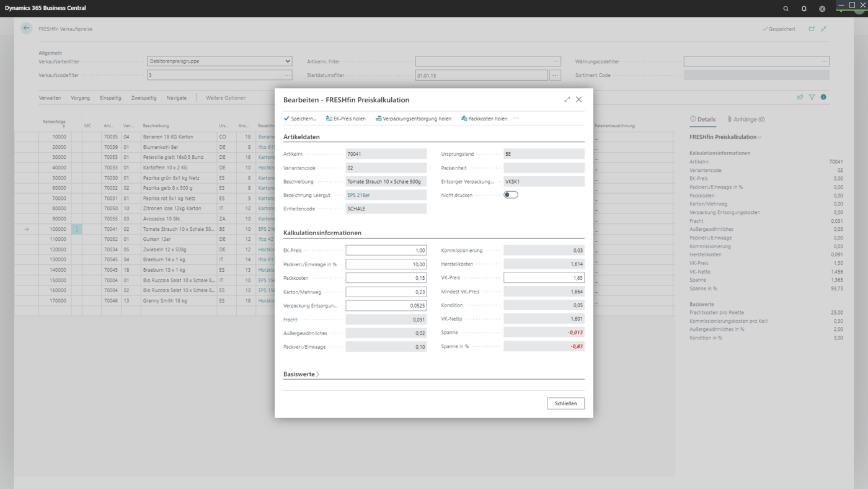868x489 pixels.
Task: Click the VK-Preis input field
Action: [544, 278]
